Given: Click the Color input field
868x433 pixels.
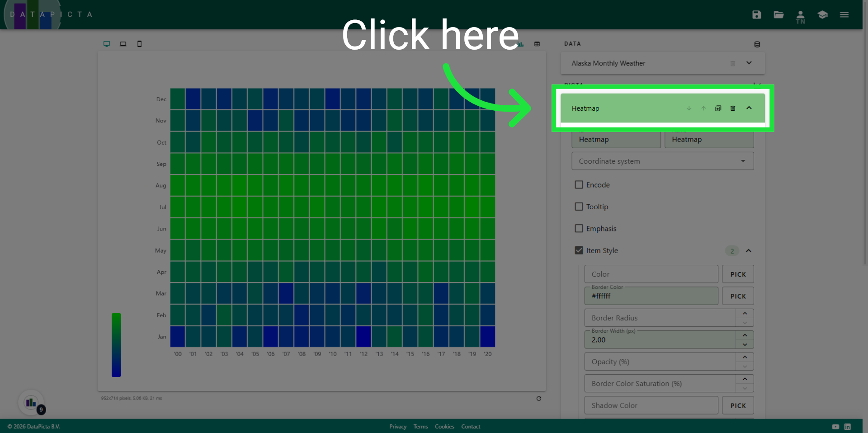Looking at the screenshot, I should (651, 274).
